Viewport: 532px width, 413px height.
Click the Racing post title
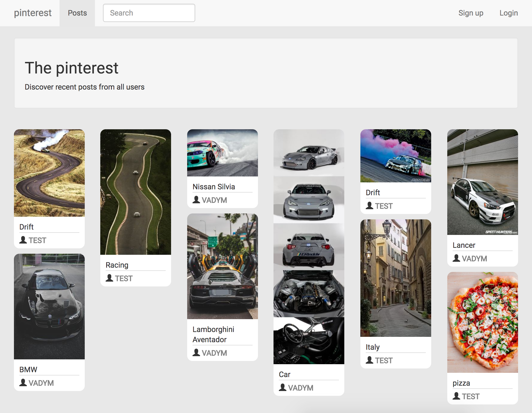(117, 265)
